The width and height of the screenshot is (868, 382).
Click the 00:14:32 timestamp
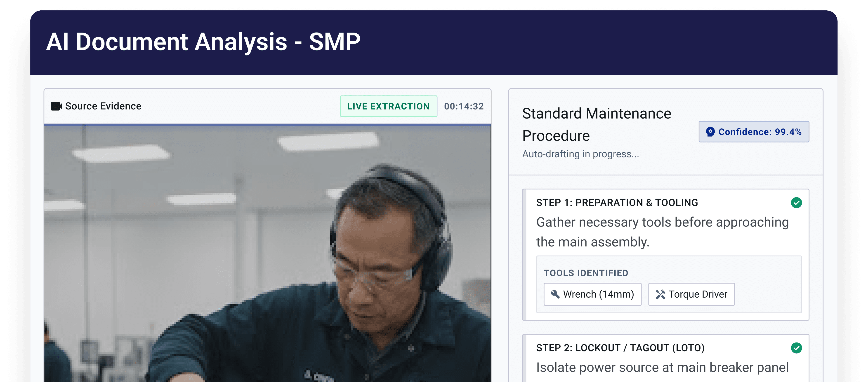[x=464, y=106]
